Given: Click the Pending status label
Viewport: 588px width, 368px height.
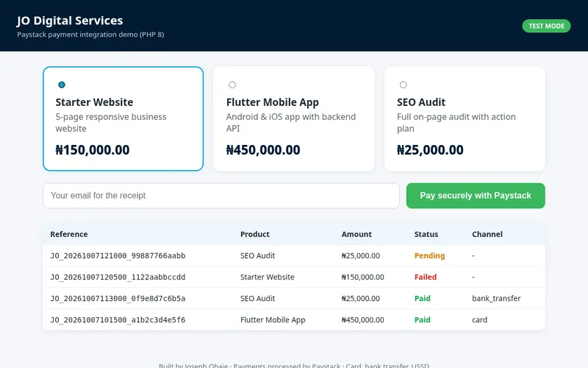Looking at the screenshot, I should coord(429,255).
